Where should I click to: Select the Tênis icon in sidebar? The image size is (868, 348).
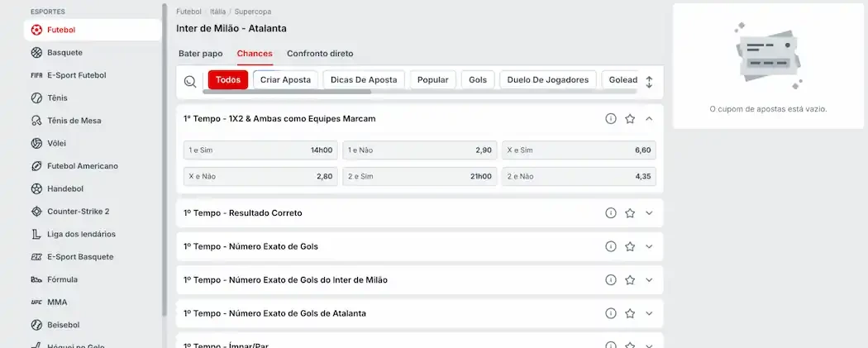pyautogui.click(x=36, y=98)
